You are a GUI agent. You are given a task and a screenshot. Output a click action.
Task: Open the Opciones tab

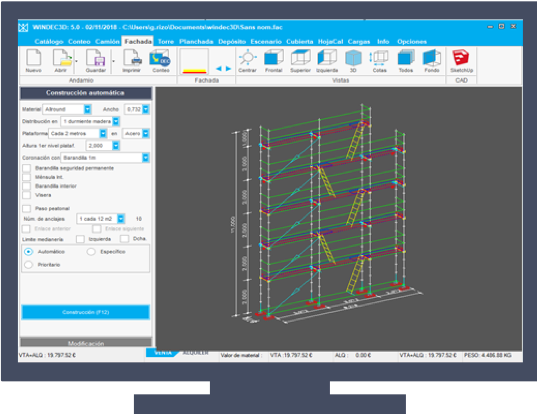click(412, 41)
